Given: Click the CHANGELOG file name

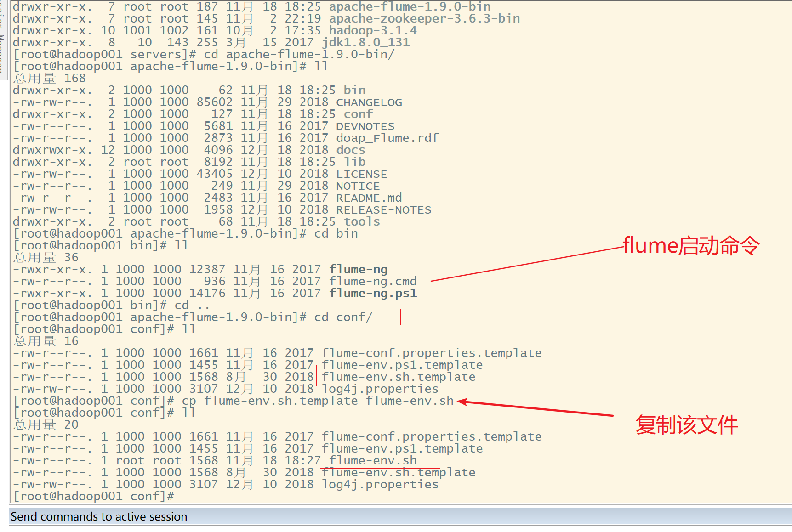Looking at the screenshot, I should [x=369, y=102].
